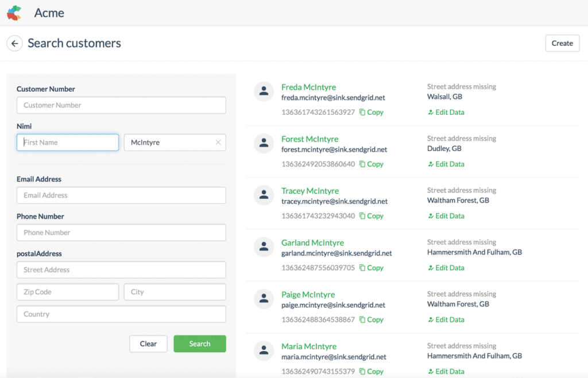Click the last name field containing McIntyre
This screenshot has height=378, width=588.
point(175,142)
